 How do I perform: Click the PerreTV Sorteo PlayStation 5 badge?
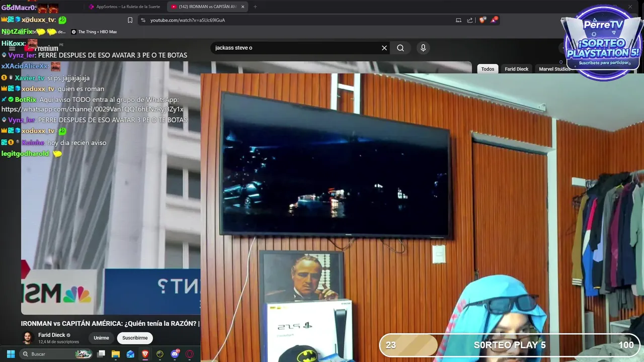(x=603, y=43)
